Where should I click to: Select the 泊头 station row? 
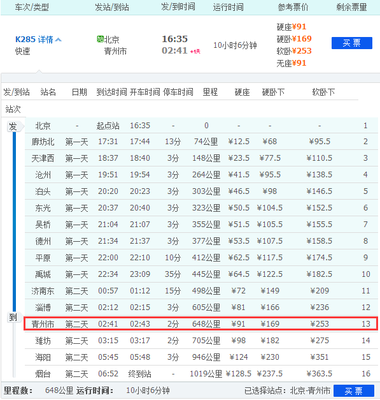[202, 191]
